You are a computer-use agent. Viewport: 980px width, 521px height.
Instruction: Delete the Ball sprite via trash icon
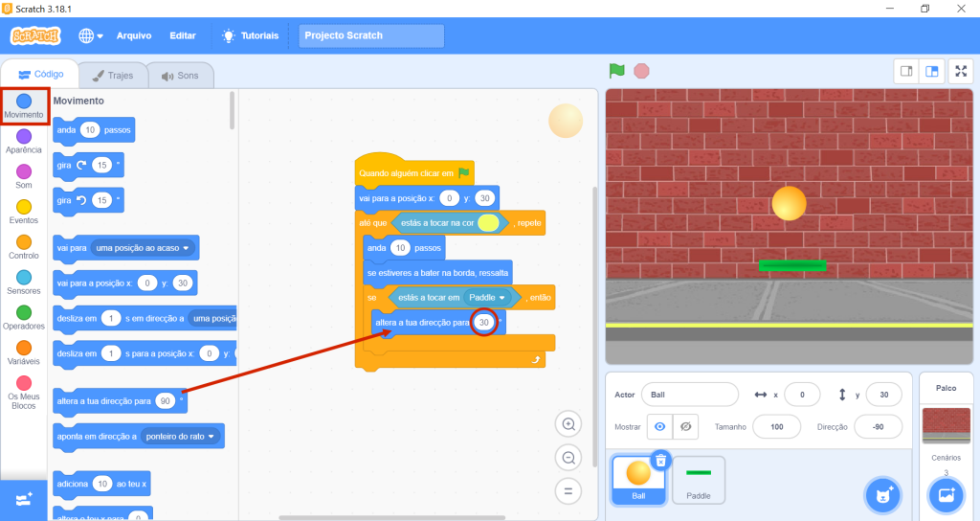660,462
